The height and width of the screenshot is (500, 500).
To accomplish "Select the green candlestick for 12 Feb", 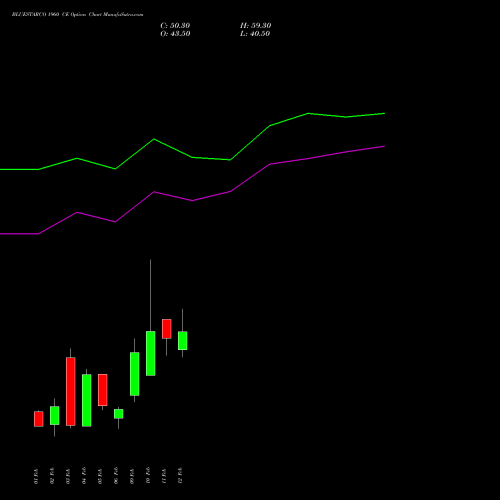I will (183, 340).
